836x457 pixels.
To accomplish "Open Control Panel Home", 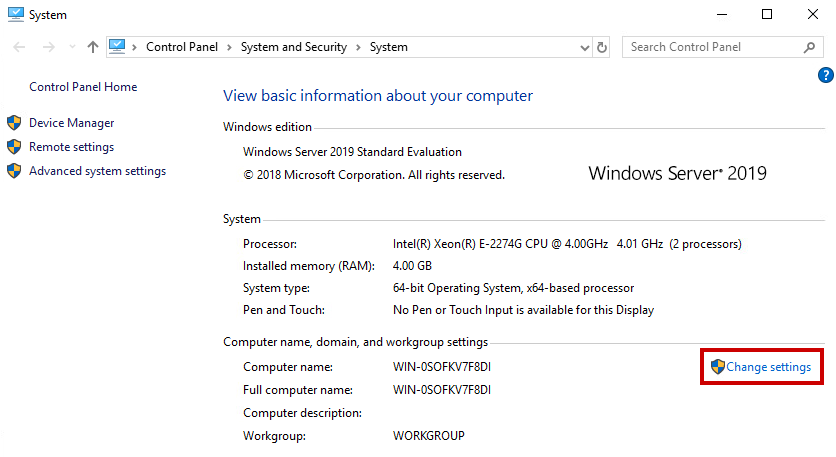I will (83, 87).
